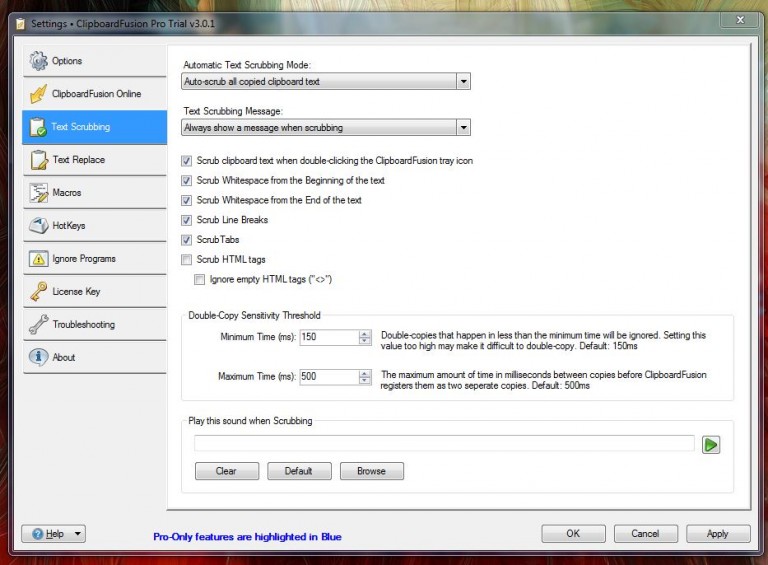Click Always show a message combo box
This screenshot has height=565, width=768.
326,128
